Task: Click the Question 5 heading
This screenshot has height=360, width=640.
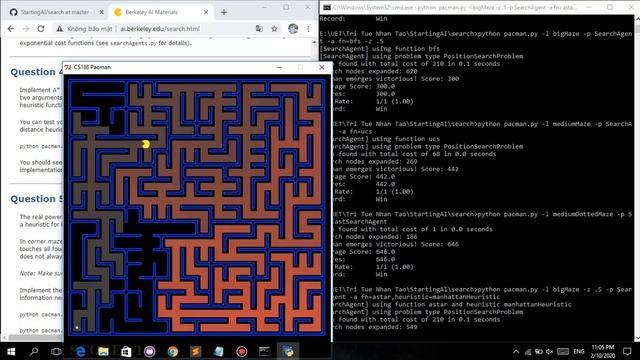Action: pos(37,199)
